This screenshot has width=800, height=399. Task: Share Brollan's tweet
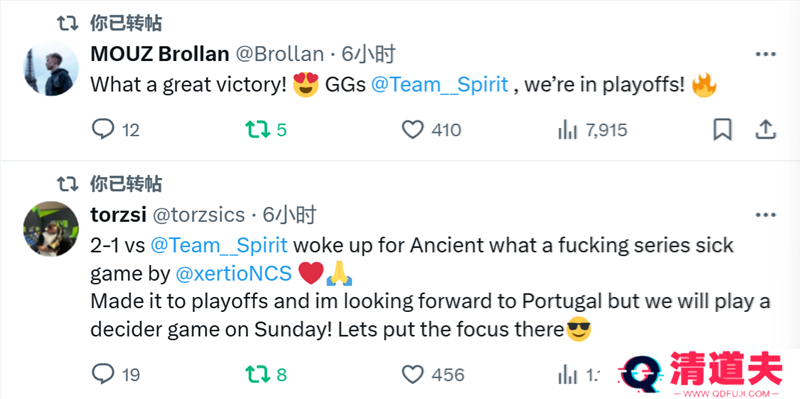(765, 130)
